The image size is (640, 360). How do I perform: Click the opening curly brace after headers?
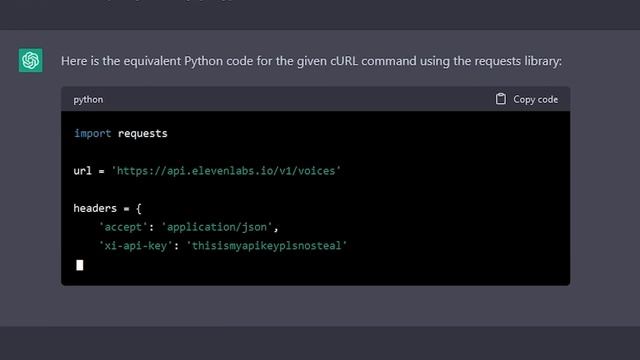point(139,209)
